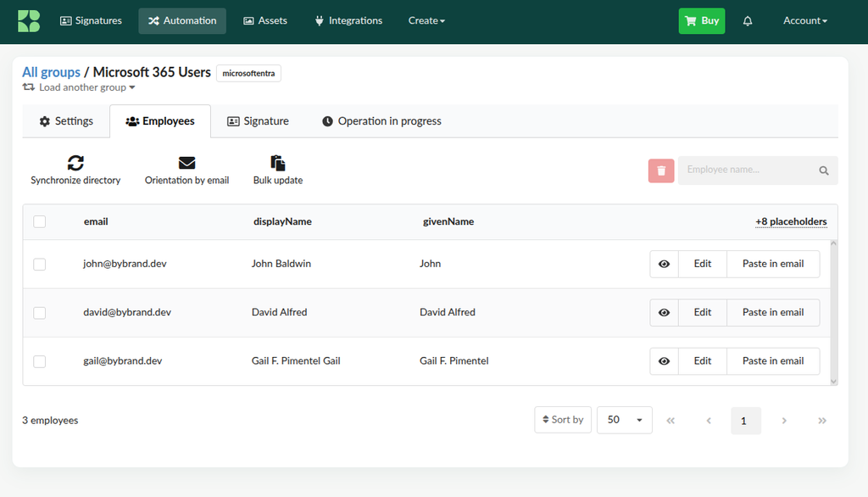Open the notifications bell

(x=748, y=21)
